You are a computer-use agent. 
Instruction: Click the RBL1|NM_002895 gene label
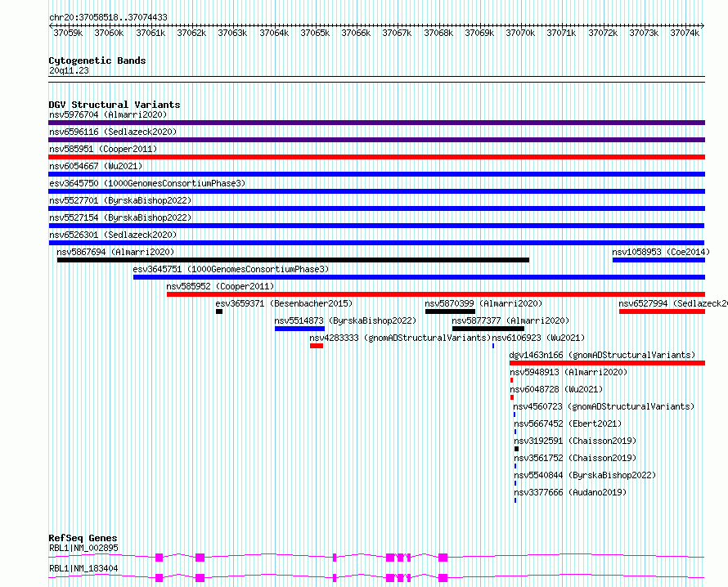click(83, 548)
